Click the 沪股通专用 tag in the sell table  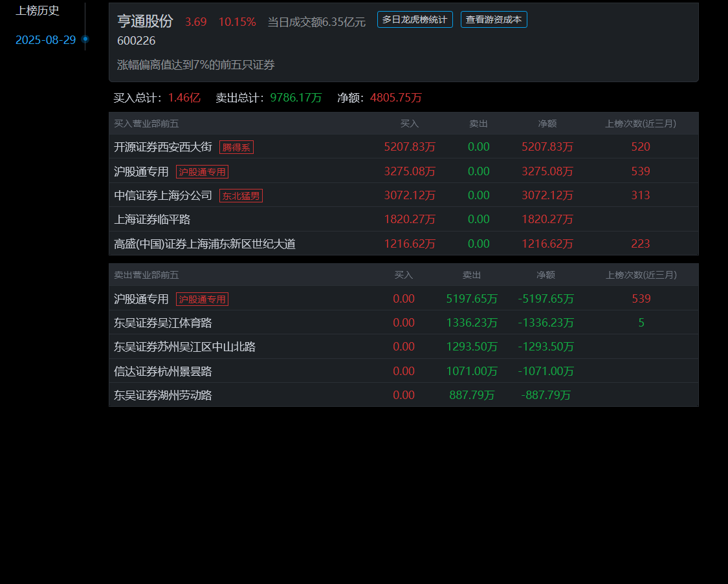[202, 299]
